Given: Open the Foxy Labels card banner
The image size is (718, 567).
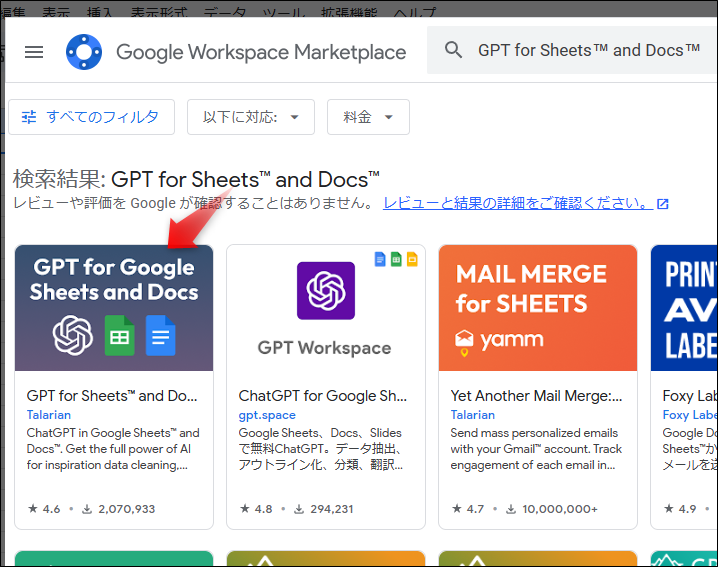Looking at the screenshot, I should point(684,308).
